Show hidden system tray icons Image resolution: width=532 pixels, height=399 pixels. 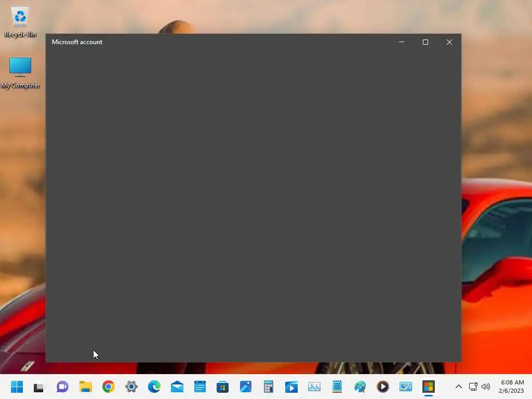pyautogui.click(x=459, y=387)
